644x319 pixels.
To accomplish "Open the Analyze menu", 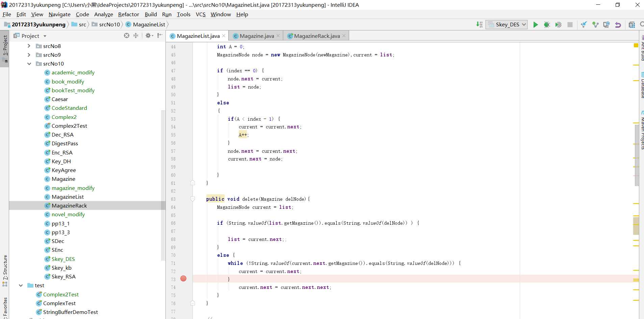I will [103, 14].
